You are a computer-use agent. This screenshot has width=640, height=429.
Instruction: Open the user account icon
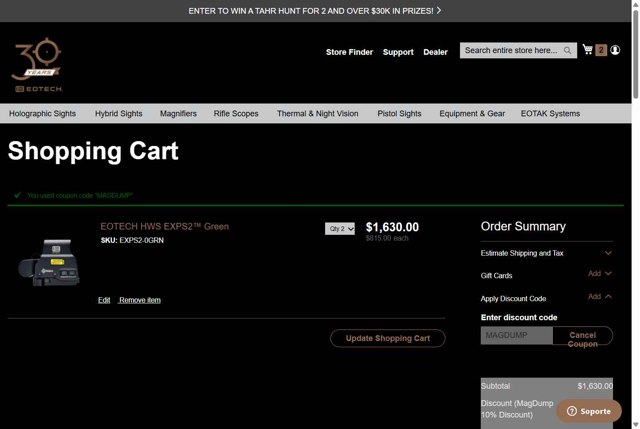click(615, 50)
